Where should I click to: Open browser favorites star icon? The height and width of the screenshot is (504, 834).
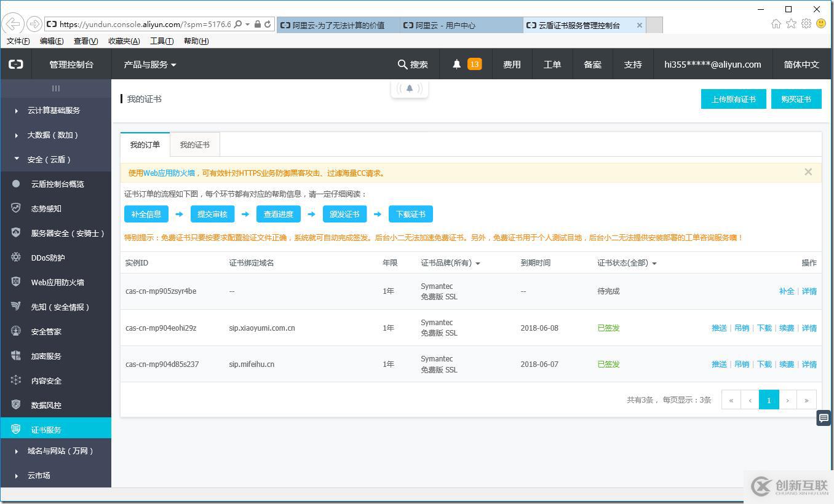pos(791,24)
